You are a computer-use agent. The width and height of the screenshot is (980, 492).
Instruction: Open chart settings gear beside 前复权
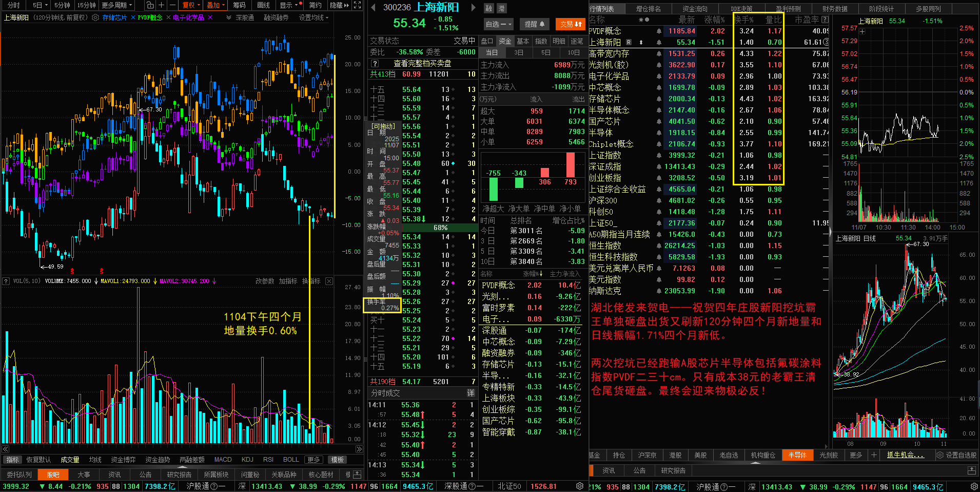point(95,17)
